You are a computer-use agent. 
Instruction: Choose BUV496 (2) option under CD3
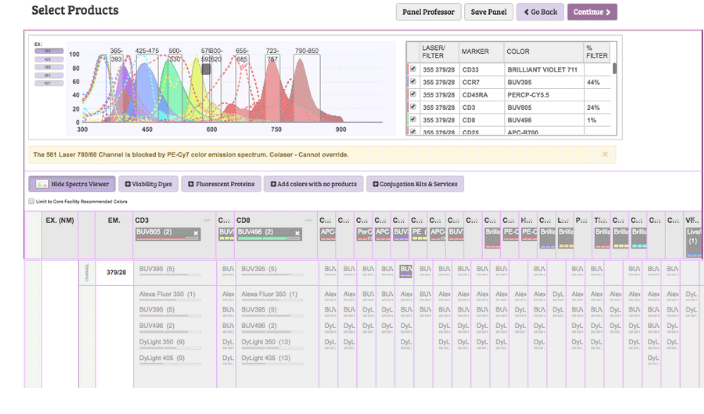[x=170, y=327]
